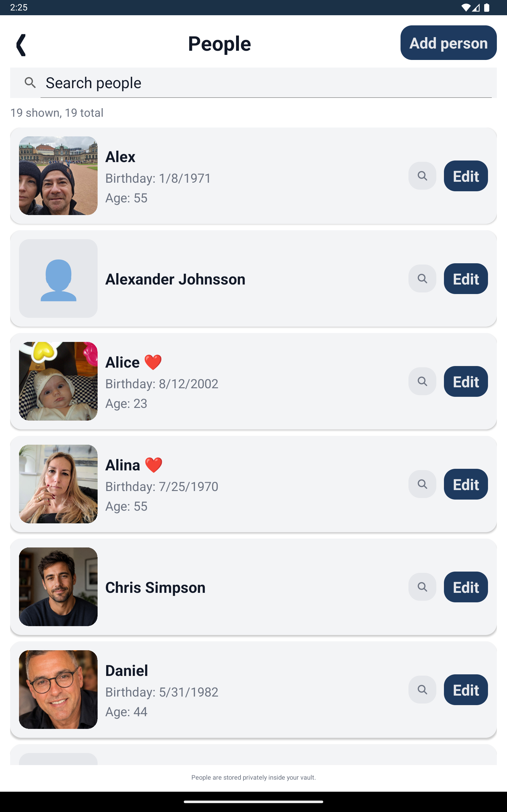The height and width of the screenshot is (812, 507).
Task: Open Alice's baby photo thumbnail
Action: point(58,381)
